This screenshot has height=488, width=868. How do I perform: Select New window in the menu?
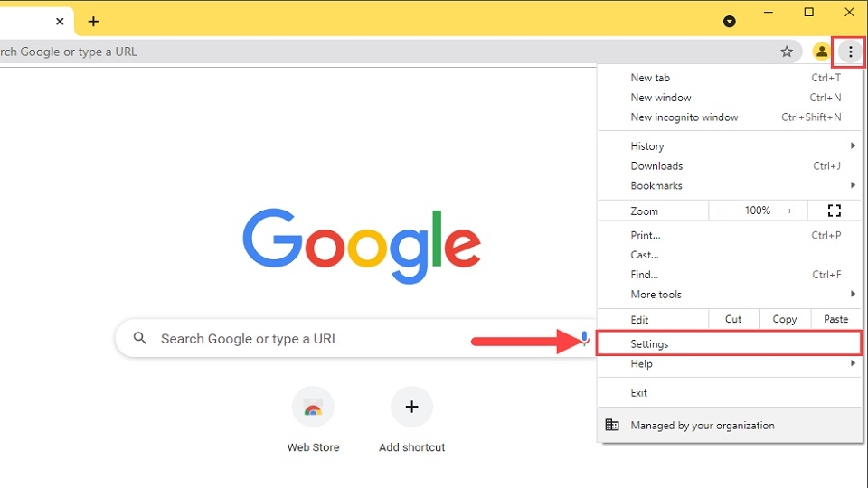click(731, 98)
